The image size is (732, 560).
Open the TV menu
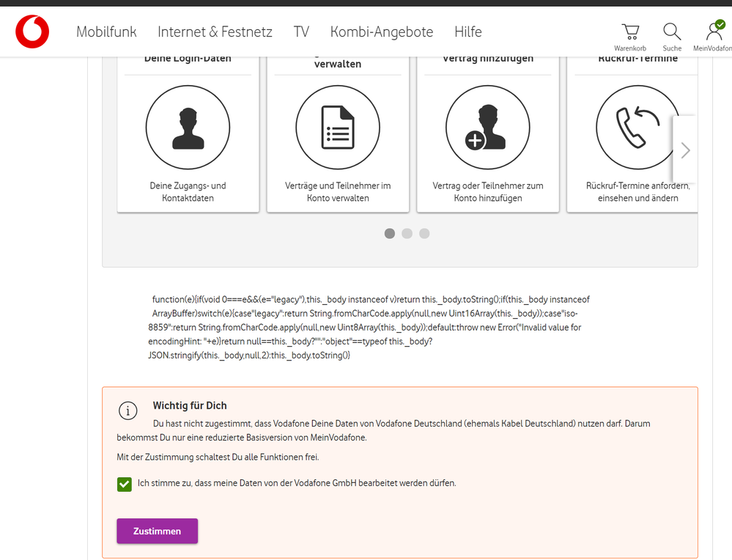301,32
